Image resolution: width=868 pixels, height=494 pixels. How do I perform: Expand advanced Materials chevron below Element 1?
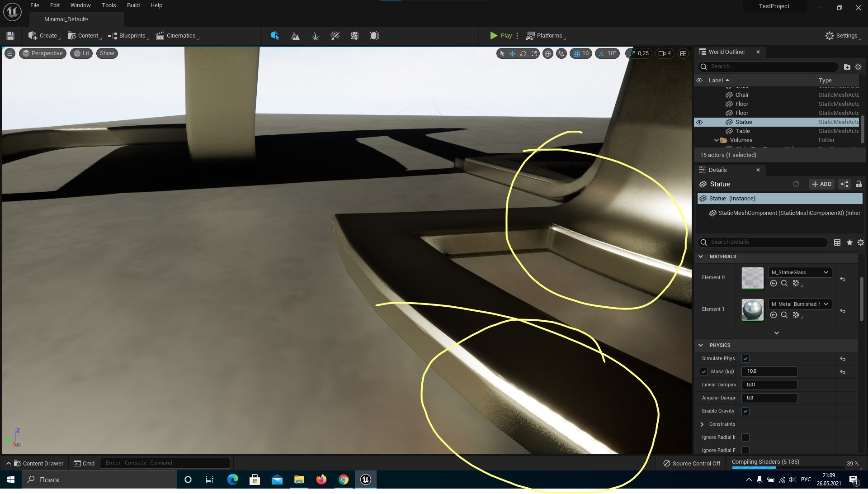[777, 333]
